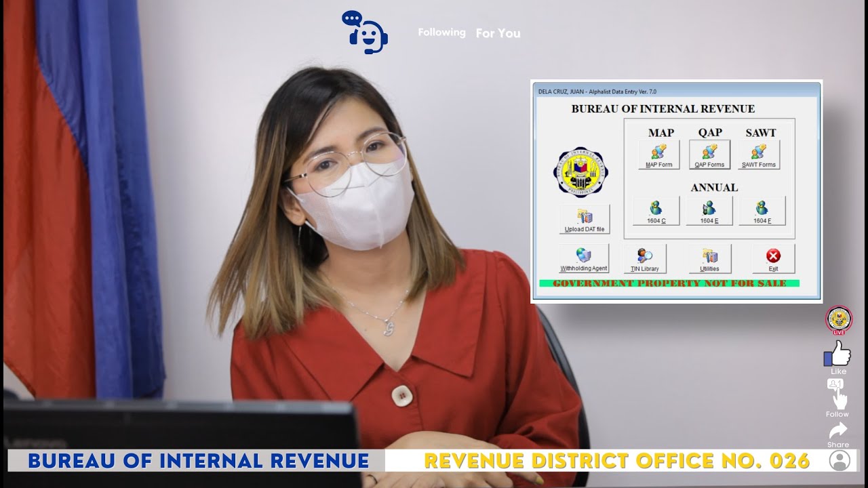868x488 pixels.
Task: Click the QAP section label
Action: tap(710, 133)
